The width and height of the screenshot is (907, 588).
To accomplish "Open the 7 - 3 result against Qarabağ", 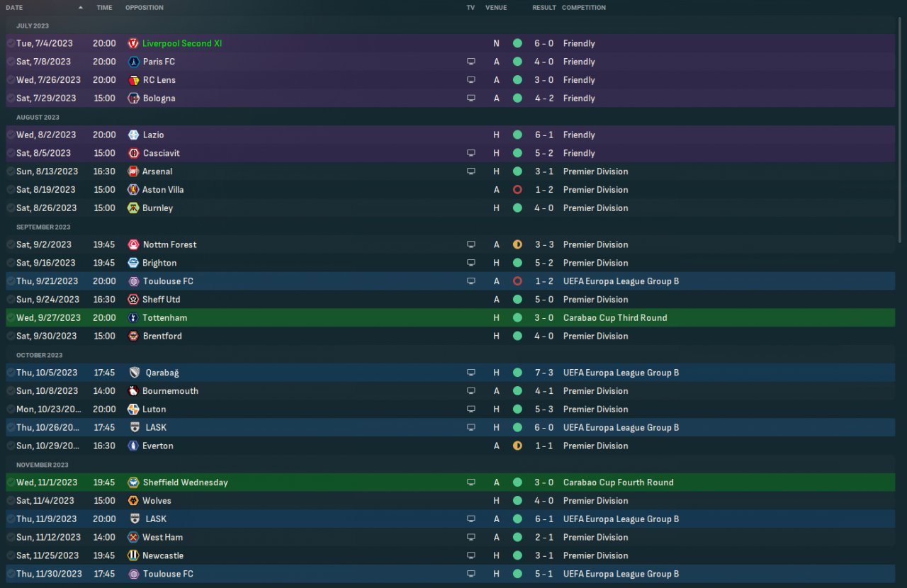I will (544, 373).
